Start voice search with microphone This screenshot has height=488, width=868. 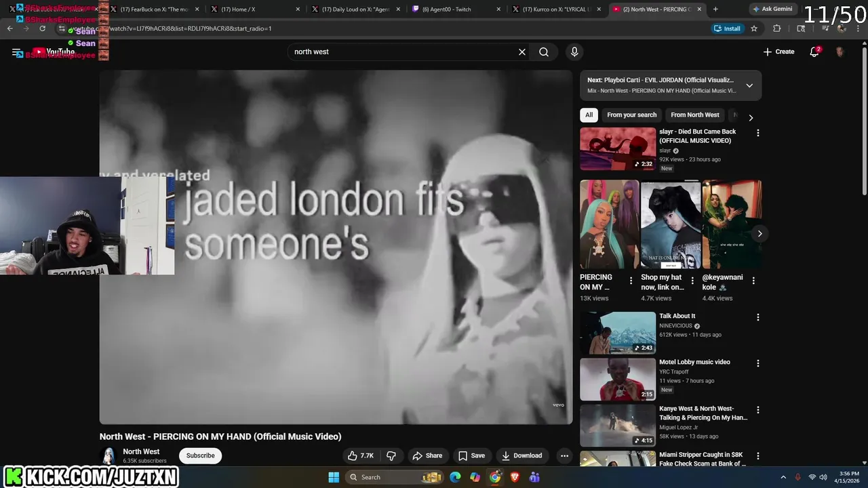(x=574, y=52)
